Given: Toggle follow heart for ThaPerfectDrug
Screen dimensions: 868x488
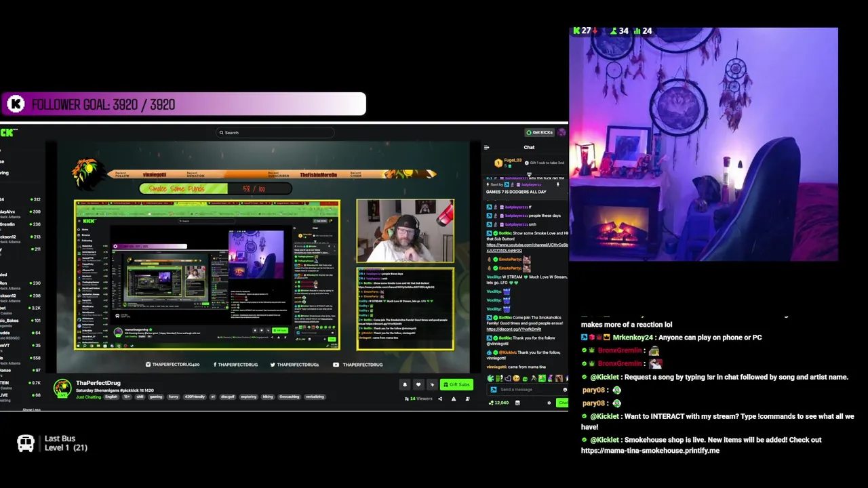Looking at the screenshot, I should click(x=418, y=384).
